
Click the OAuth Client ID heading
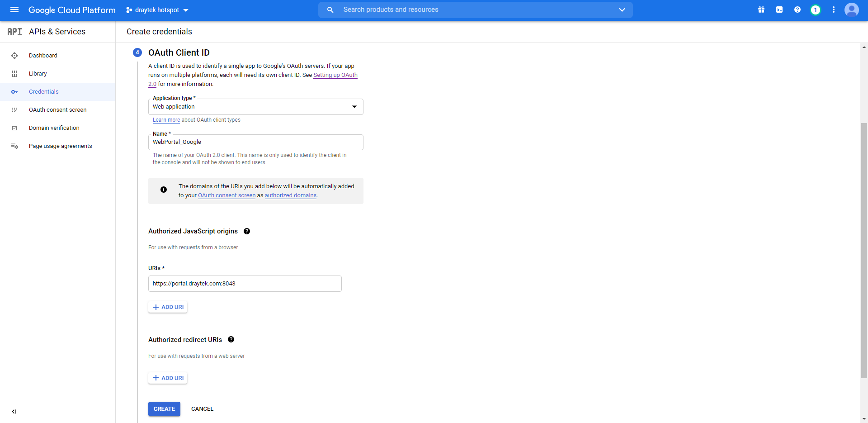point(179,52)
